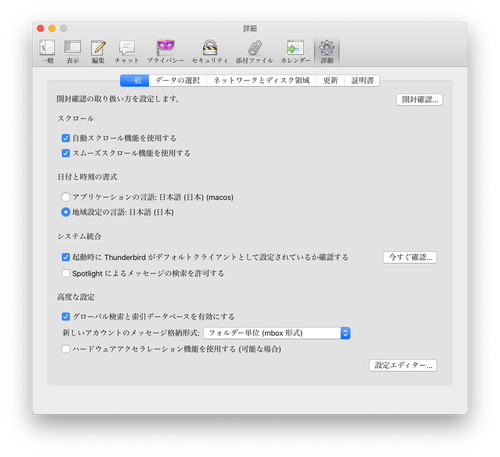Image resolution: width=500 pixels, height=457 pixels.
Task: Uncheck スムーズスクロール機能を使用する
Action: click(66, 153)
